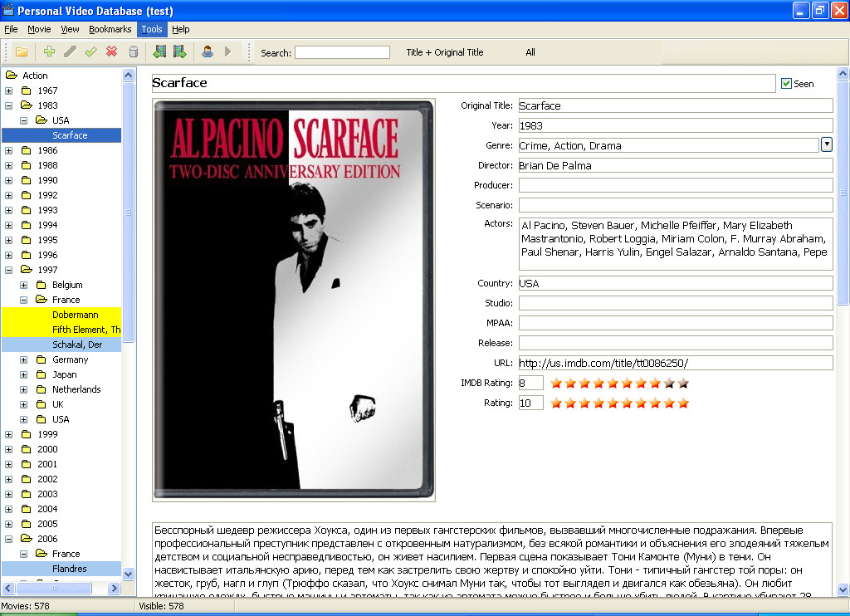850x616 pixels.
Task: Click the folder icon beside UK
Action: click(x=42, y=404)
